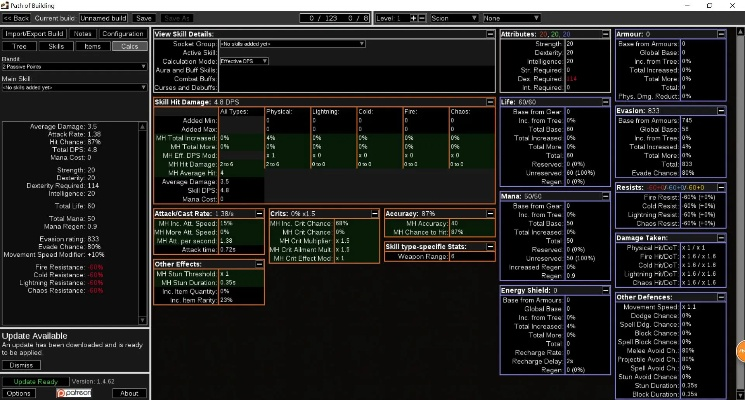Collapse the View Skill Details section
745x400 pixels.
tap(489, 34)
